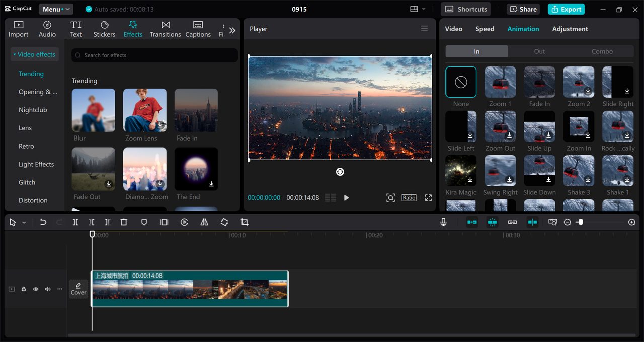
Task: Play the video preview
Action: click(x=346, y=198)
